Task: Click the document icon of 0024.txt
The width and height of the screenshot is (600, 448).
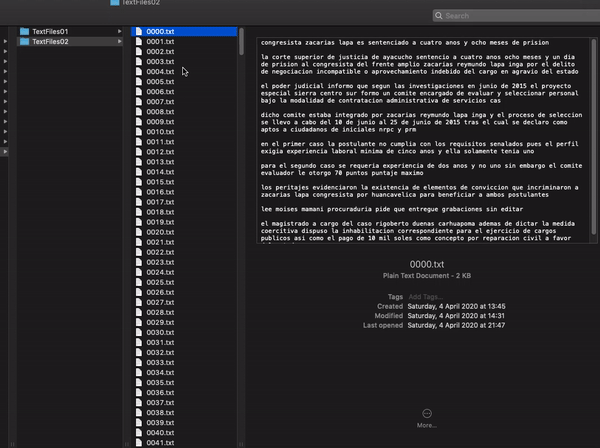Action: 139,272
